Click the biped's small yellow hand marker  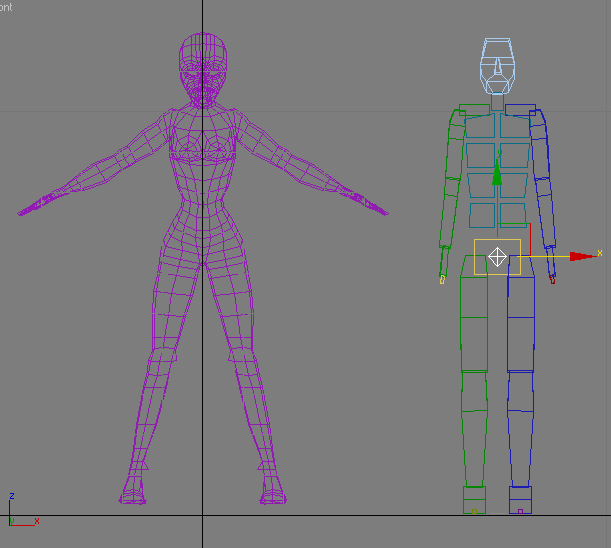click(x=442, y=280)
